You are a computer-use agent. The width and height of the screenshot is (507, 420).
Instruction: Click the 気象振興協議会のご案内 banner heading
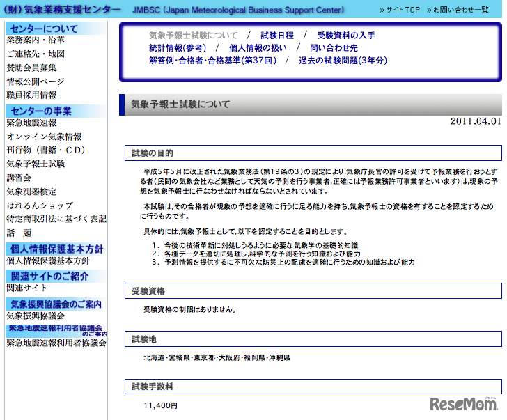[x=56, y=304]
